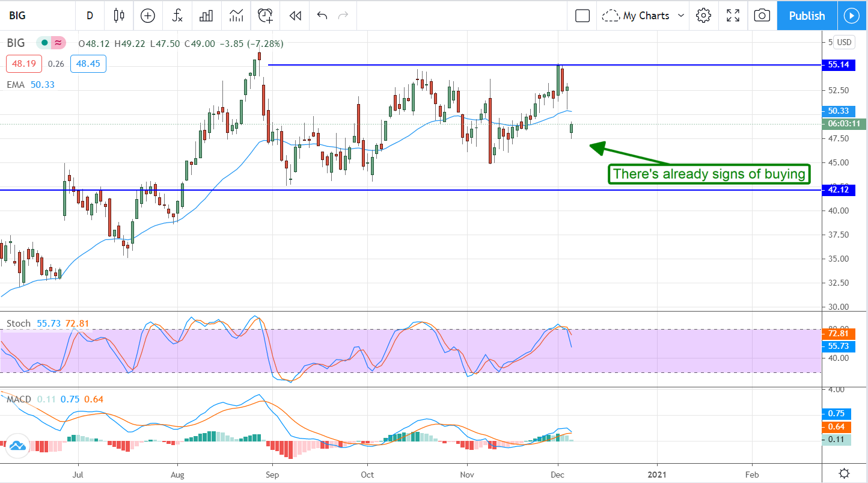The width and height of the screenshot is (868, 483).
Task: Toggle the single-chart layout square button
Action: tap(582, 16)
